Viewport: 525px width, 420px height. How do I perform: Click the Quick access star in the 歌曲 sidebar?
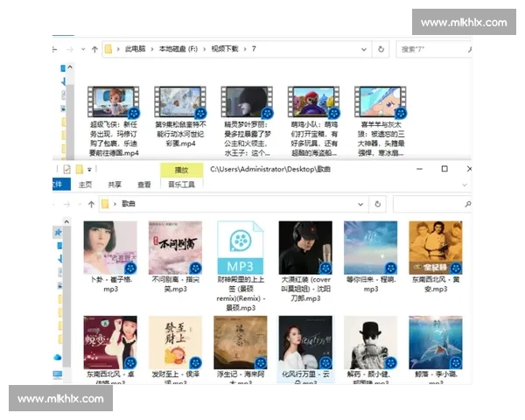pos(58,232)
